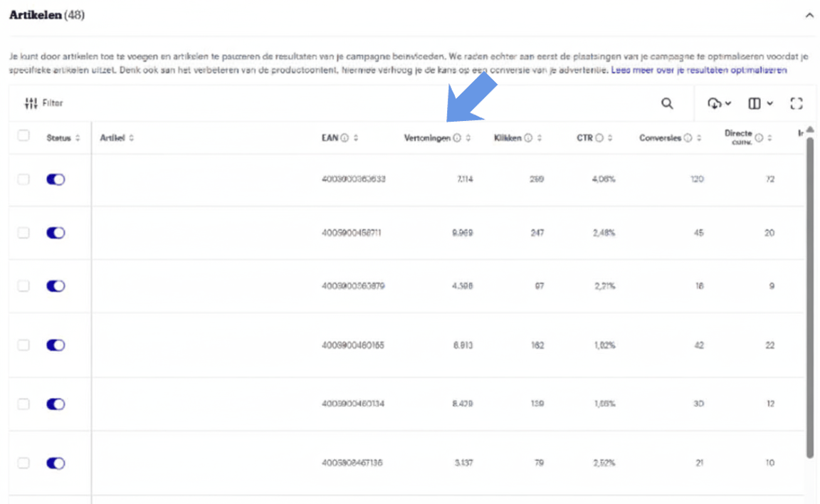Screen dimensions: 820x504
Task: Click CTR value 4,06%
Action: coord(604,179)
